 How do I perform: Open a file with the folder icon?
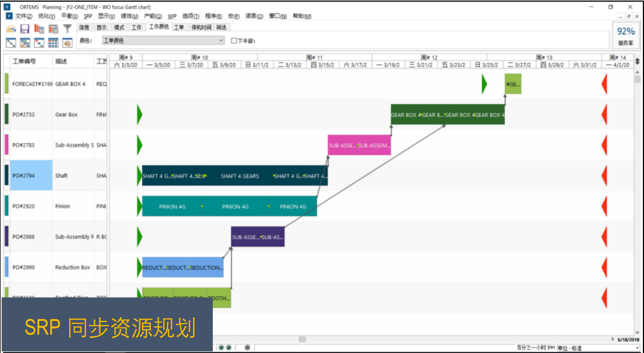[11, 29]
